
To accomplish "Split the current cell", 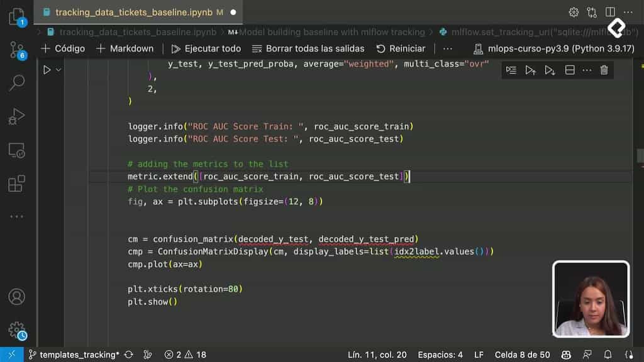I will [x=570, y=70].
